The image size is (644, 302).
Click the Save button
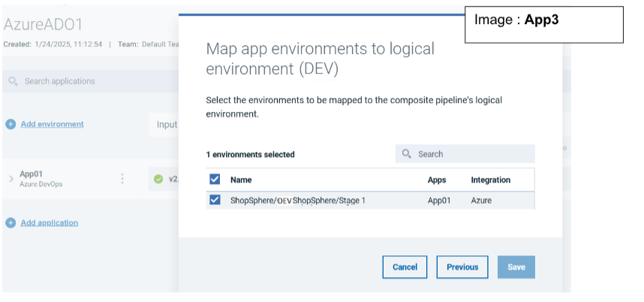coord(516,267)
